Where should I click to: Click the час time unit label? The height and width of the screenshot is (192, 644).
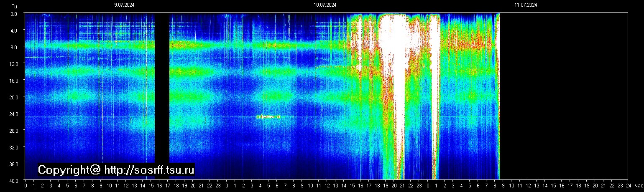pyautogui.click(x=638, y=186)
